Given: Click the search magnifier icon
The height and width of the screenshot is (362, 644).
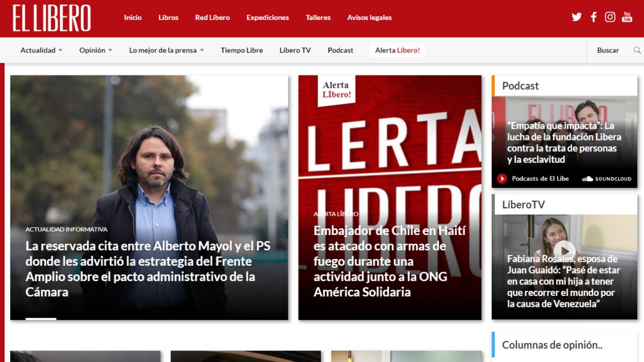Looking at the screenshot, I should (x=637, y=50).
